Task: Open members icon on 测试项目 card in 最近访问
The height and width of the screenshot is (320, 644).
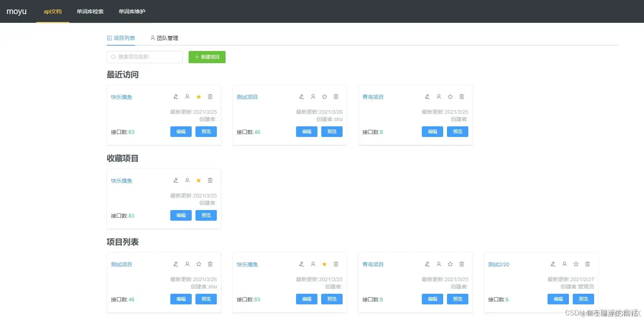Action: [x=313, y=97]
